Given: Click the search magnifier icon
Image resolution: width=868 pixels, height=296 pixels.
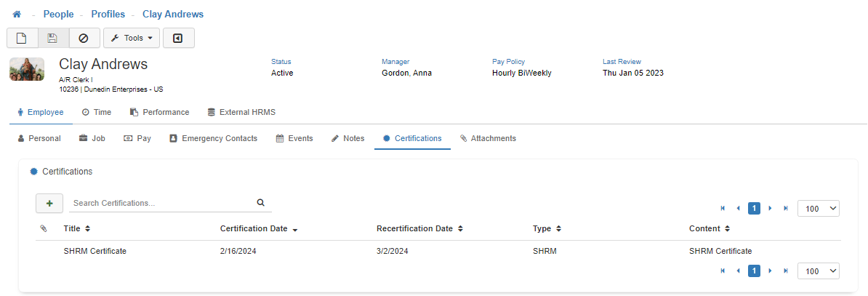Looking at the screenshot, I should (261, 203).
